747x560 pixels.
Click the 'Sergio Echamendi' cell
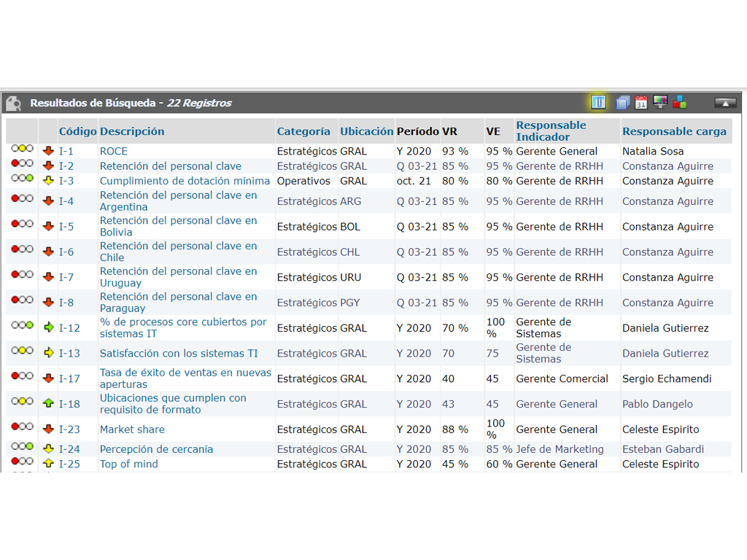pyautogui.click(x=667, y=378)
